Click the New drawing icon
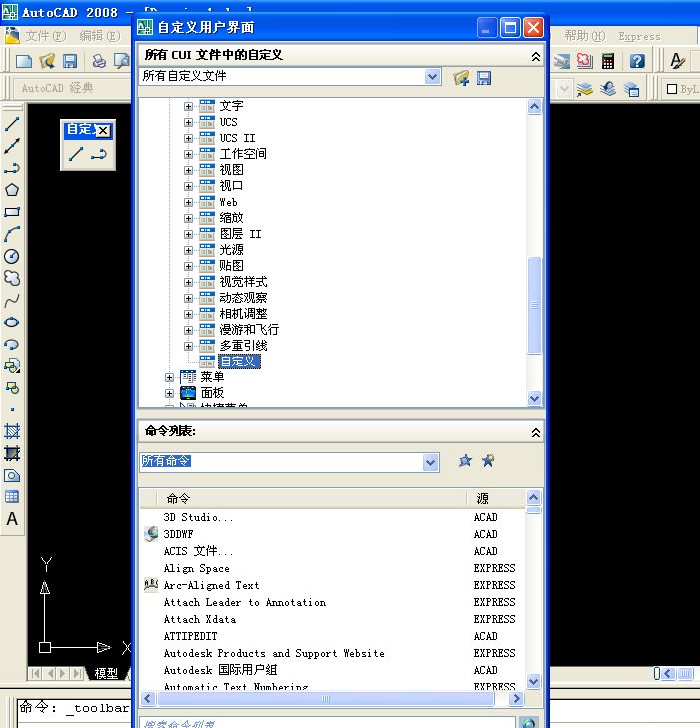700x728 pixels. 24,61
